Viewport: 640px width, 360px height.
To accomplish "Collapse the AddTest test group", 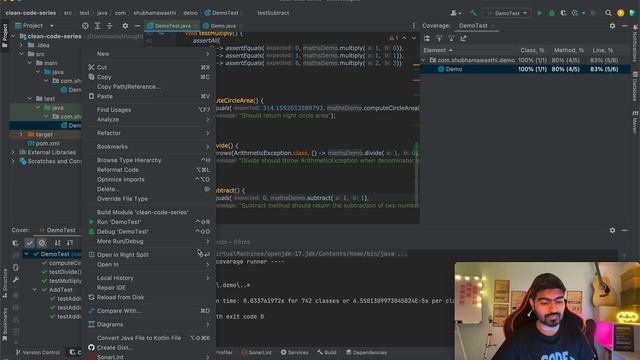I will click(x=35, y=290).
